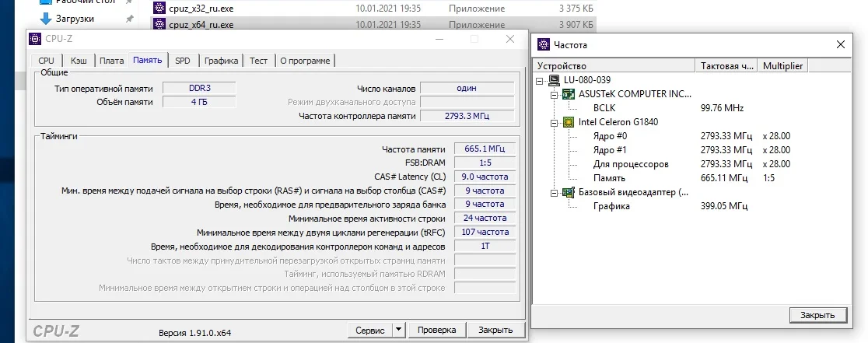Image resolution: width=868 pixels, height=343 pixels.
Task: Click the CAS# Latency 9.0 частота field
Action: pos(485,177)
